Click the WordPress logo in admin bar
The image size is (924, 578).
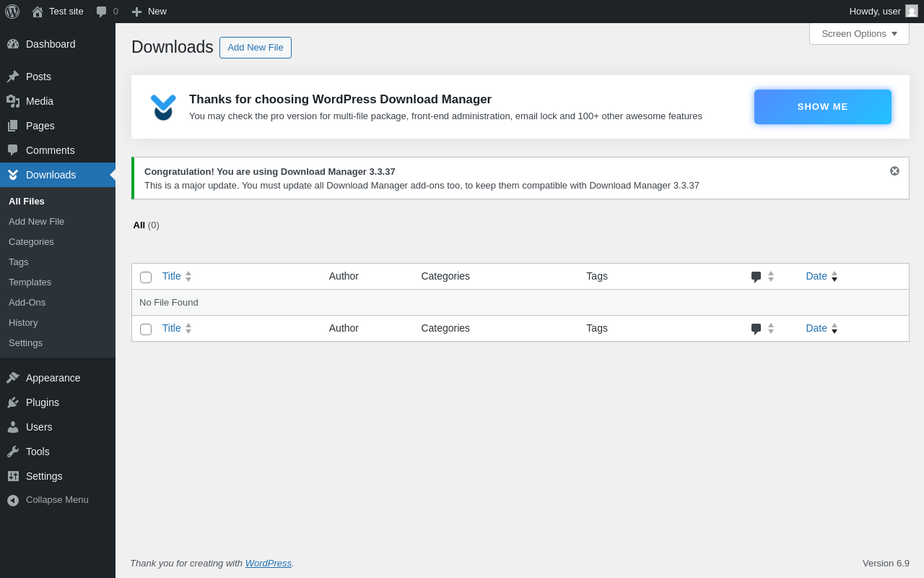(12, 12)
